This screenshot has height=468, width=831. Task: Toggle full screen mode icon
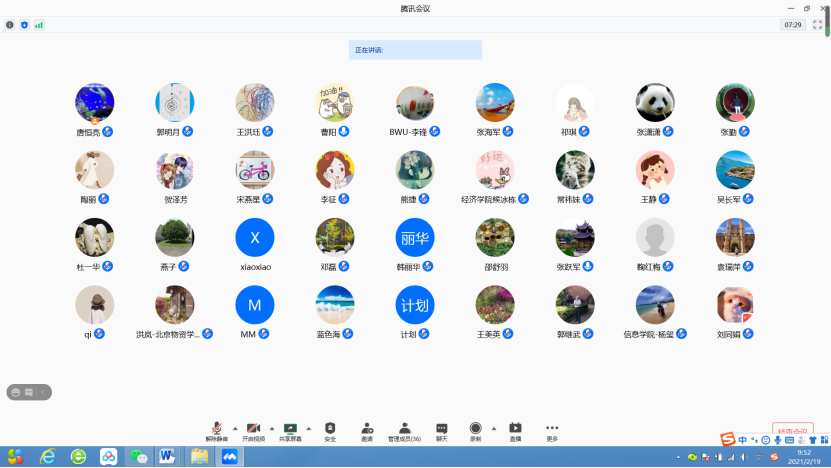[x=817, y=24]
